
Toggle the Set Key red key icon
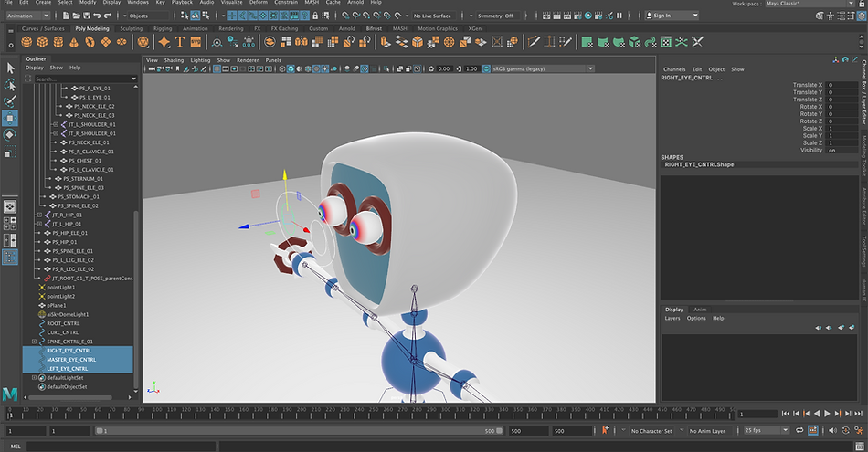(605, 430)
